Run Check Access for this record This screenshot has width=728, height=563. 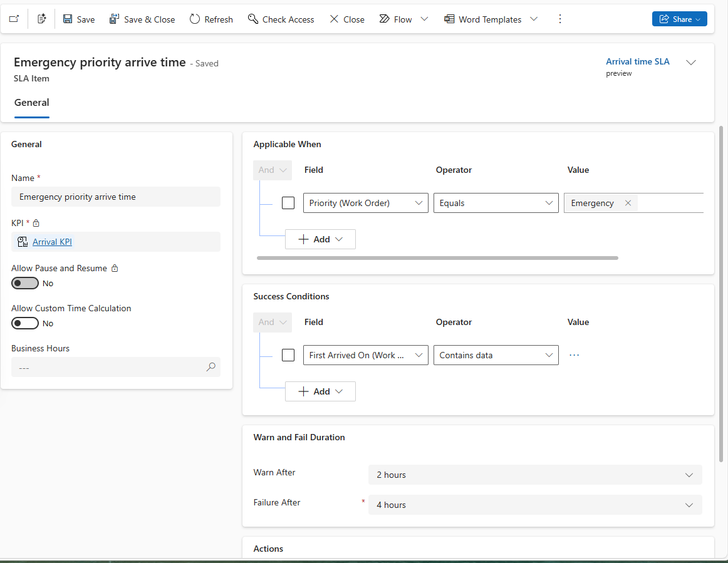[x=280, y=19]
